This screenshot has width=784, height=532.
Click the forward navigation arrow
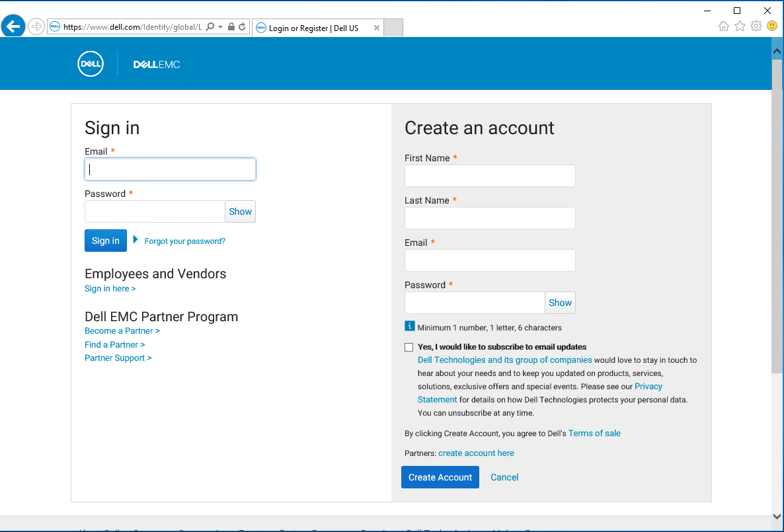pyautogui.click(x=36, y=26)
